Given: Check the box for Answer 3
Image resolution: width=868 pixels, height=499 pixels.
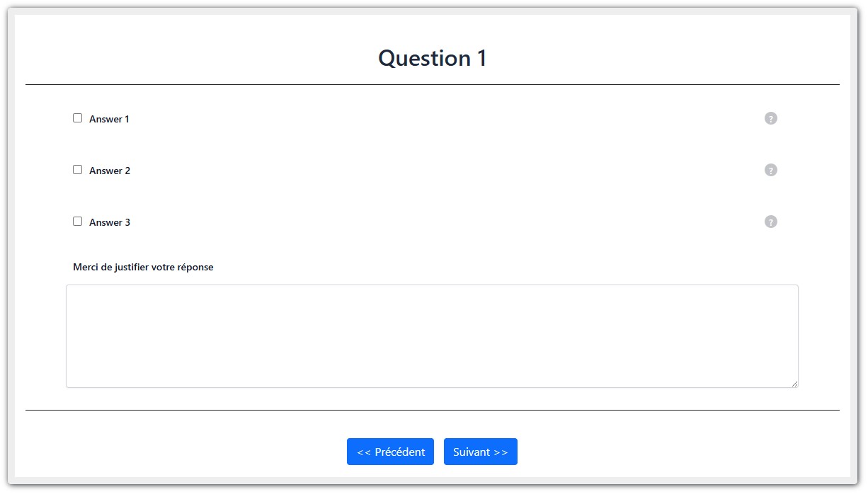Looking at the screenshot, I should 78,222.
